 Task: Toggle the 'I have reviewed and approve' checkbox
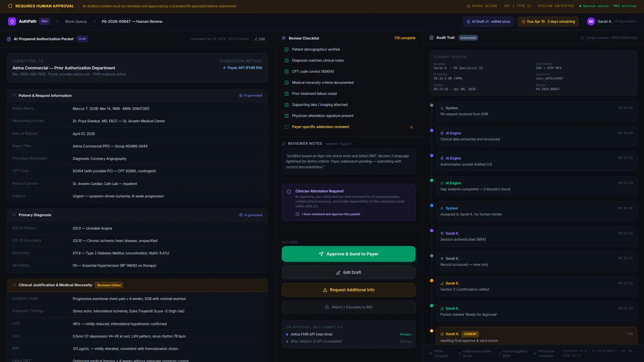click(298, 214)
